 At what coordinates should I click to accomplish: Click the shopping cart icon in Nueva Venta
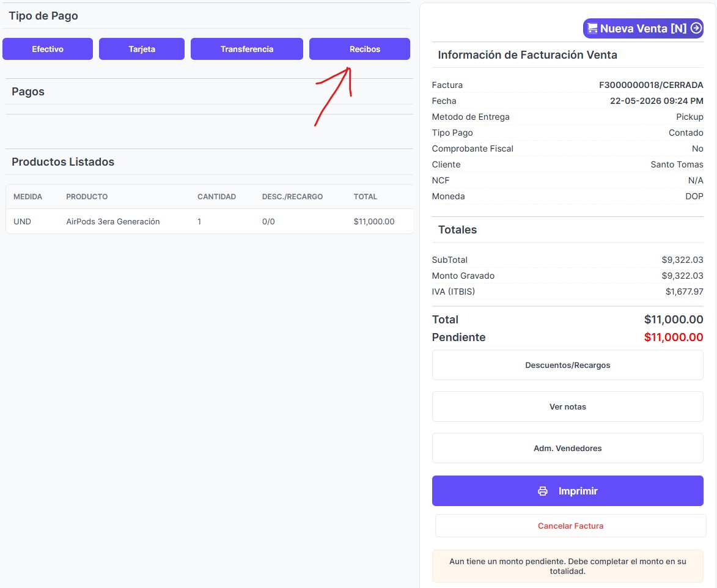(592, 28)
